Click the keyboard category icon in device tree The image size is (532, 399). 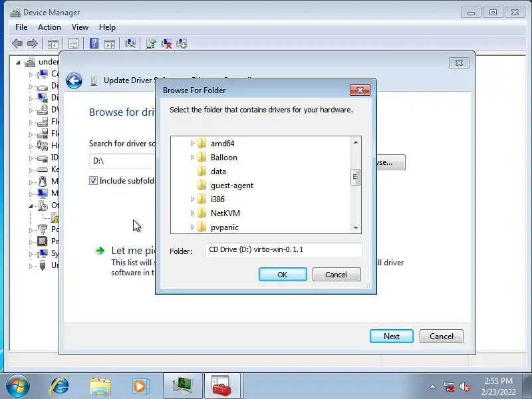pyautogui.click(x=43, y=170)
